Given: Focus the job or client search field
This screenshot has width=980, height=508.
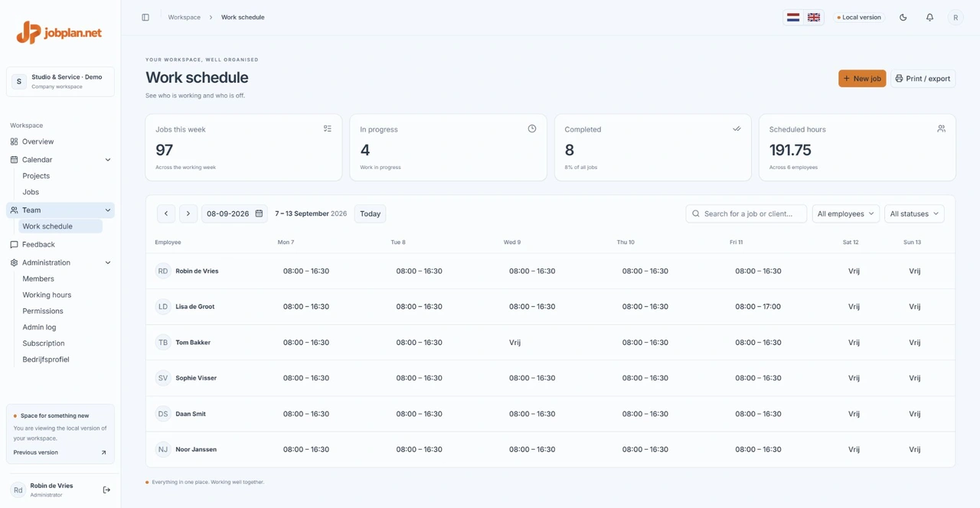Looking at the screenshot, I should [746, 213].
